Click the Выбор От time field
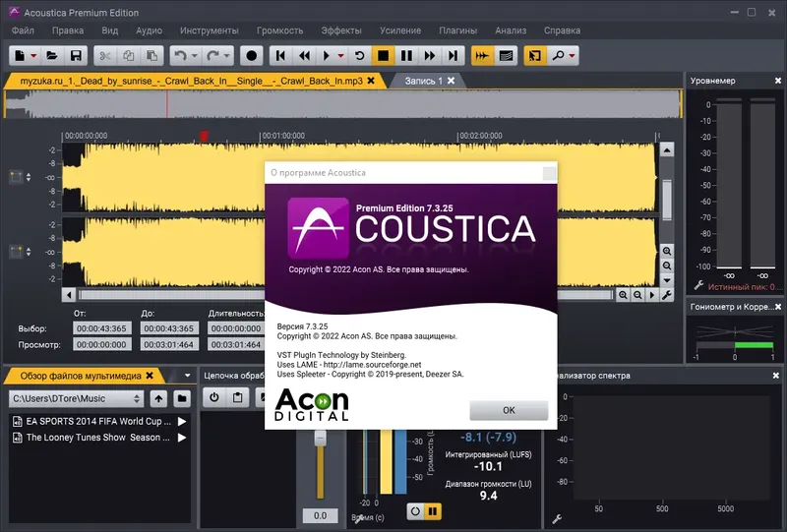The image size is (787, 532). 102,328
